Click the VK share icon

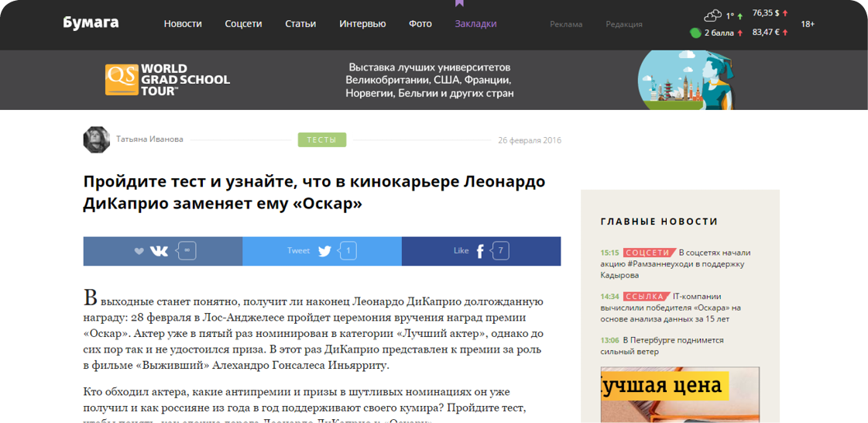click(x=158, y=251)
